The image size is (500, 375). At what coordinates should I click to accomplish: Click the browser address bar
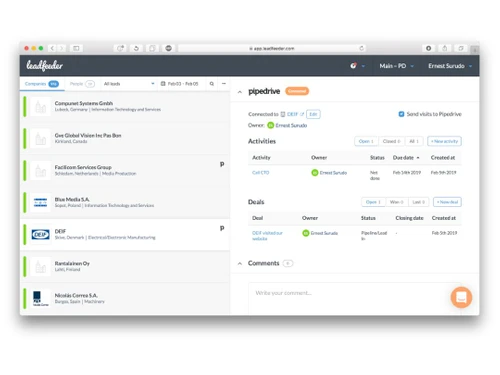[x=272, y=48]
